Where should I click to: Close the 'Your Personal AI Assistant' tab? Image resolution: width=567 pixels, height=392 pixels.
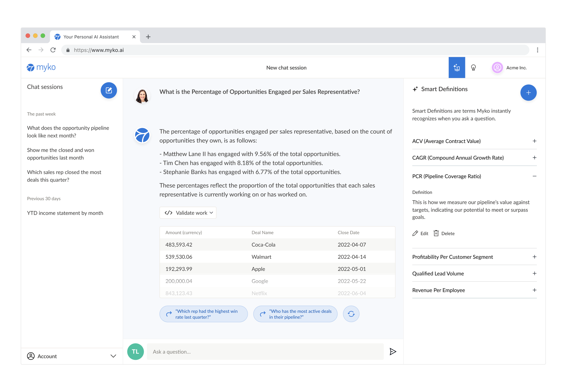(x=134, y=37)
